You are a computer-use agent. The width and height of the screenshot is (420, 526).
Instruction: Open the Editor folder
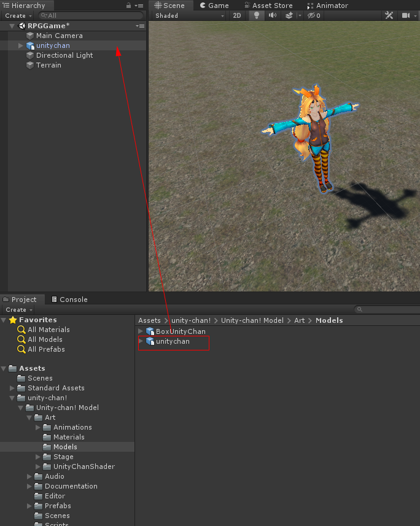tap(55, 496)
